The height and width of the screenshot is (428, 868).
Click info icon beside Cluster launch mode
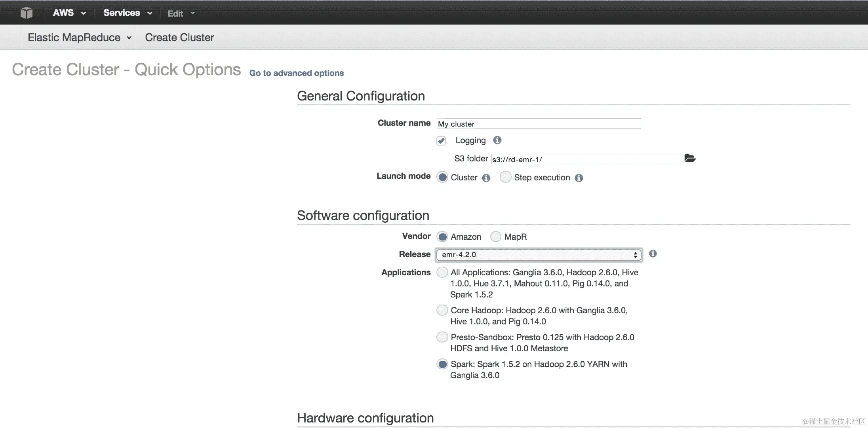(486, 178)
